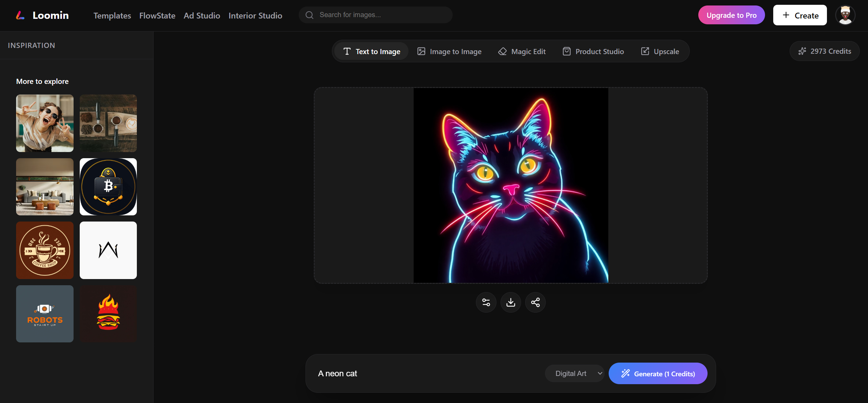Download the neon cat image
This screenshot has width=868, height=403.
point(510,302)
